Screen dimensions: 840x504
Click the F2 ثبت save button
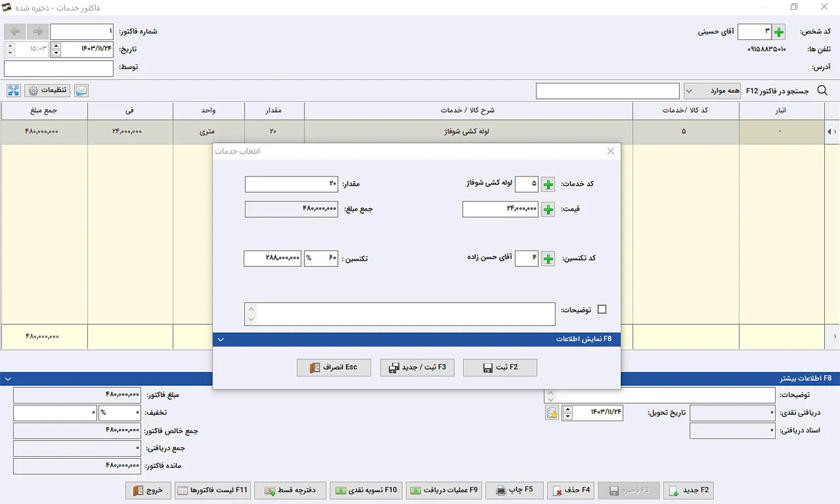[x=500, y=367]
